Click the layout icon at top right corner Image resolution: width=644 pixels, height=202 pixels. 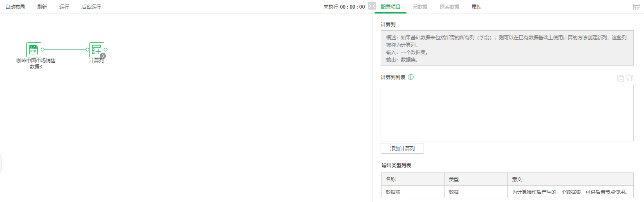637,7
